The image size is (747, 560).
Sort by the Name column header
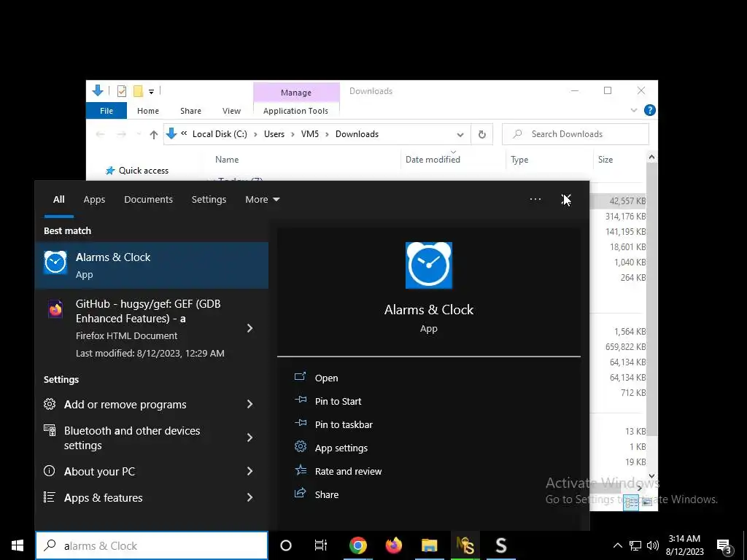point(227,160)
